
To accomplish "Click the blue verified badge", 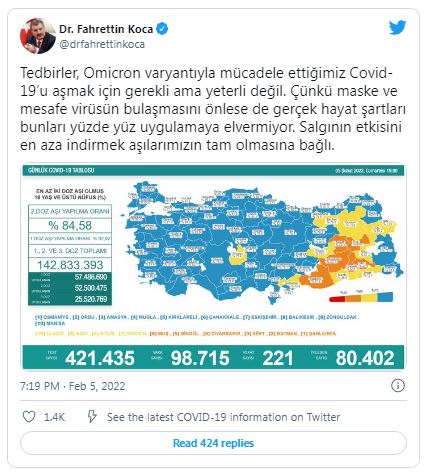I will 162,29.
